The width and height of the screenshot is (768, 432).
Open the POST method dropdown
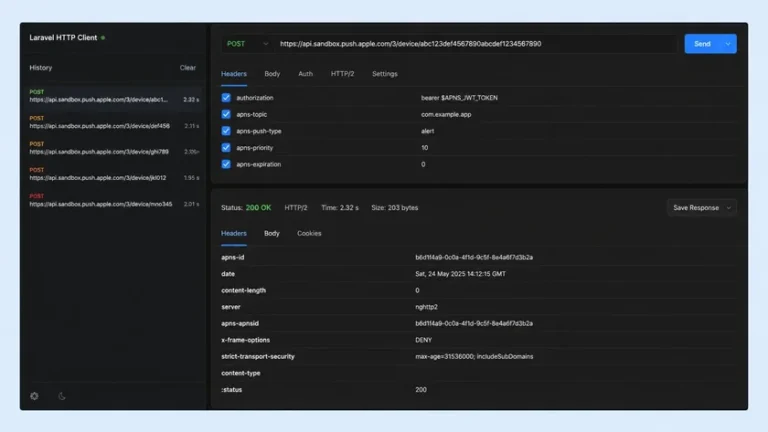coord(247,44)
